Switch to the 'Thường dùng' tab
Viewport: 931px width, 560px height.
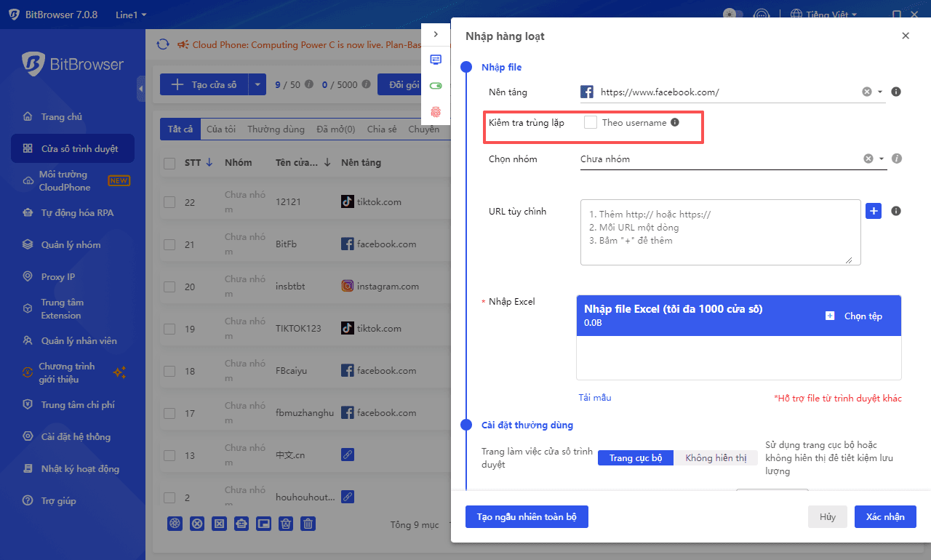(276, 129)
